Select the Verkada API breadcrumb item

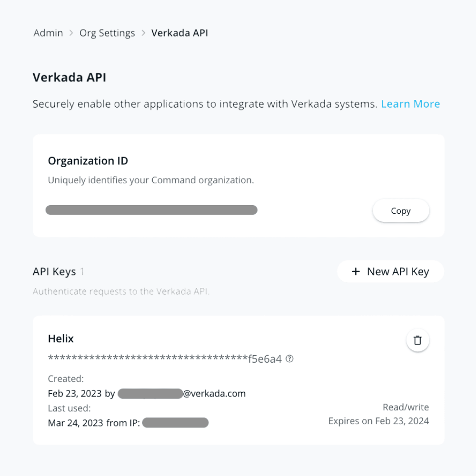coord(179,33)
